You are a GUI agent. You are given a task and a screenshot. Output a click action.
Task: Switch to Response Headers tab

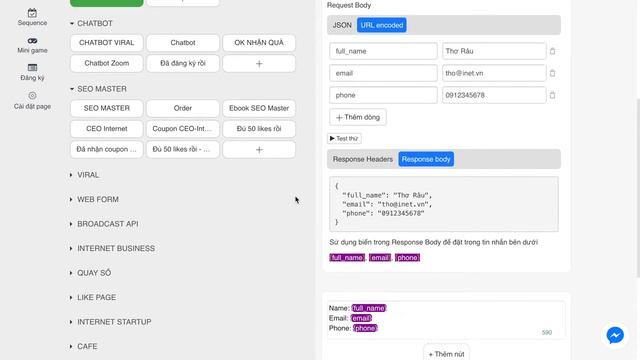[x=362, y=159]
